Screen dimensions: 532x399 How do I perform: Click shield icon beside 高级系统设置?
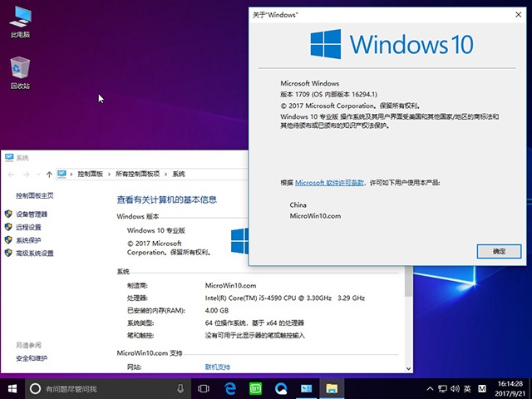click(8, 253)
